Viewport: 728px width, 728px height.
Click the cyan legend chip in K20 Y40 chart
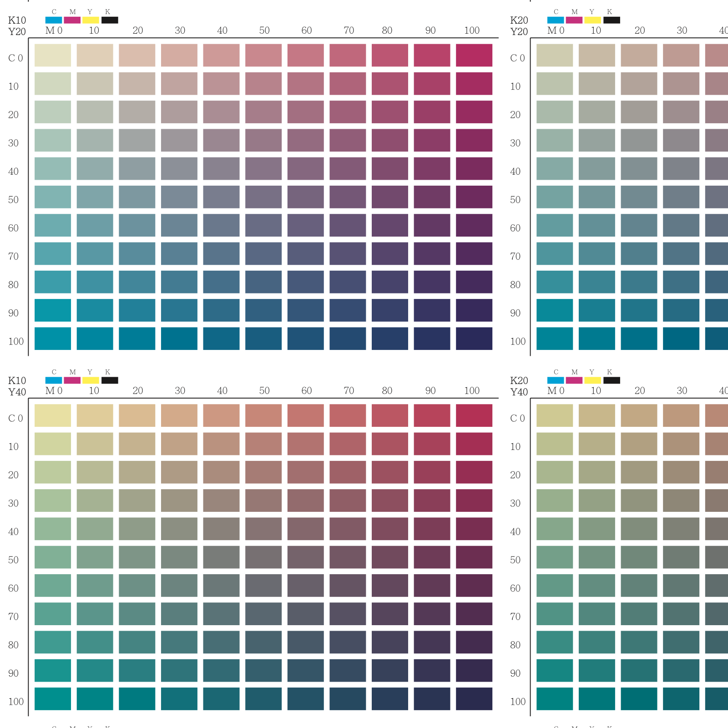click(556, 380)
